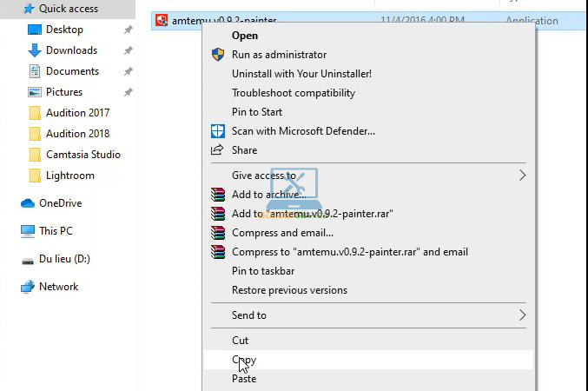Click the amtemu application file icon
Screen dimensions: 588x391
click(x=161, y=21)
